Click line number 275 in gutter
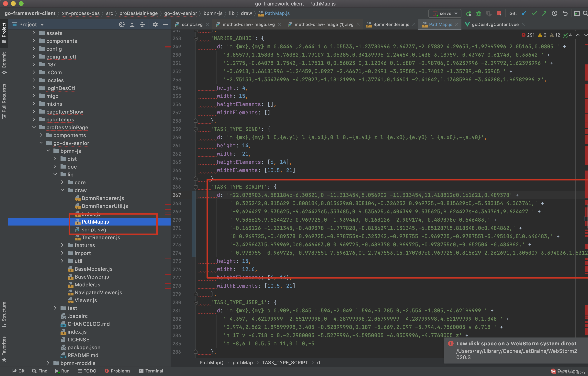588x376 pixels. (x=177, y=261)
